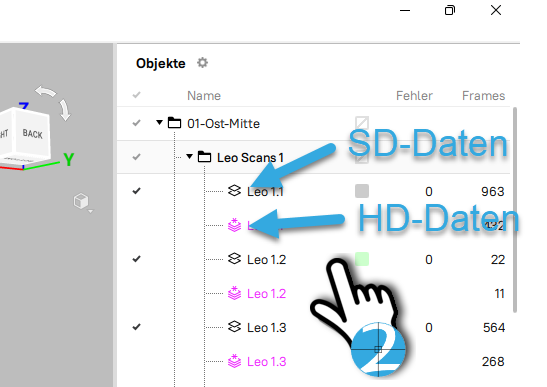Select the 01-Ost-Mitte tree row
This screenshot has height=387, width=547.
[313, 123]
